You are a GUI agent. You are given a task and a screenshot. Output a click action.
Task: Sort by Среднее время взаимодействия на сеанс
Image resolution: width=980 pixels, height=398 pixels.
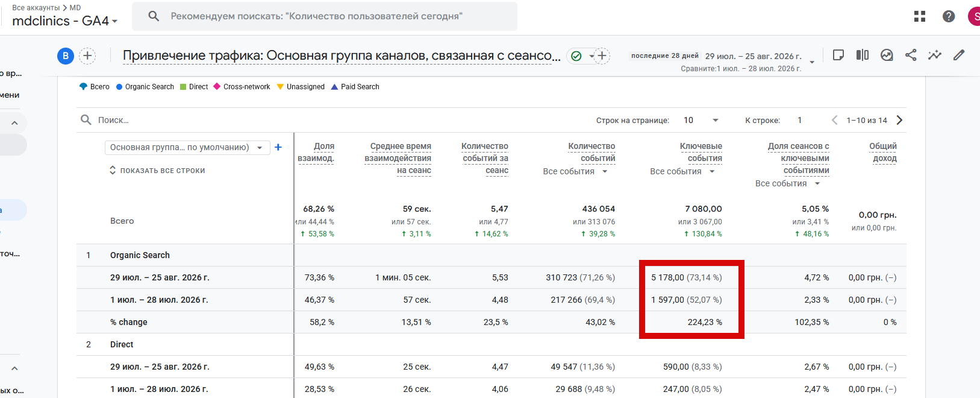tap(398, 158)
